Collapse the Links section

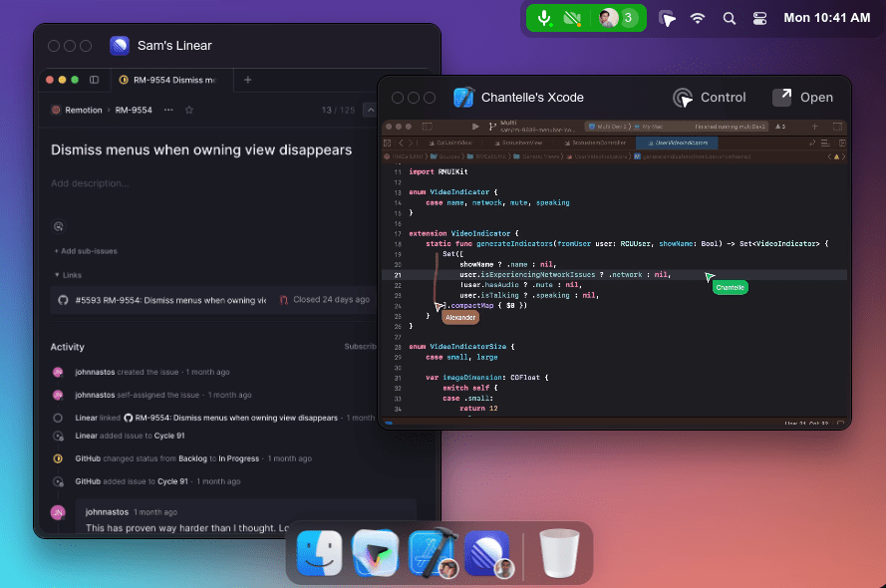(x=68, y=275)
